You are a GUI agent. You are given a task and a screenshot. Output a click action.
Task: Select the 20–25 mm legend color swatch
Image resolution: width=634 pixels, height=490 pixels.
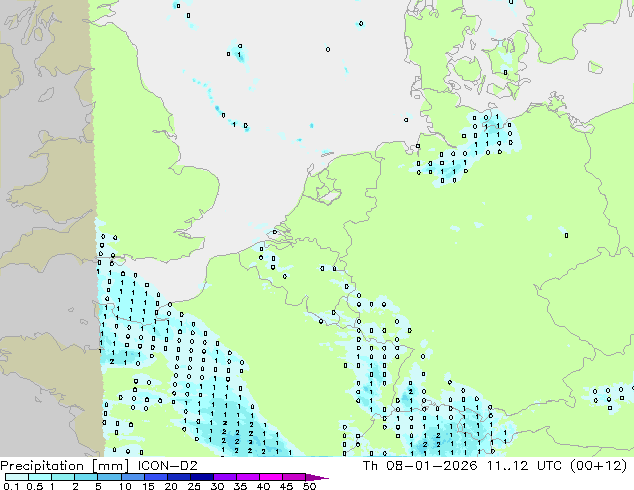(x=179, y=477)
